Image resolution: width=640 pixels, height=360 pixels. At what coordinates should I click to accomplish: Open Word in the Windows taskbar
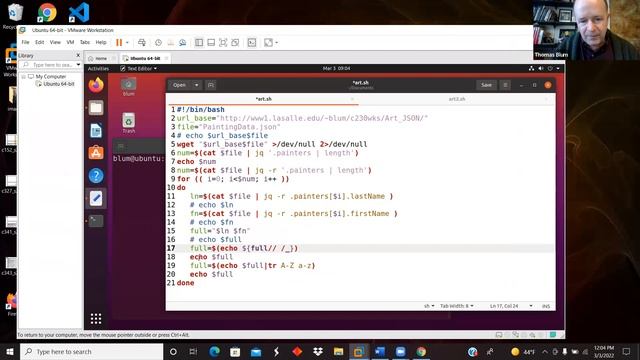pyautogui.click(x=380, y=351)
